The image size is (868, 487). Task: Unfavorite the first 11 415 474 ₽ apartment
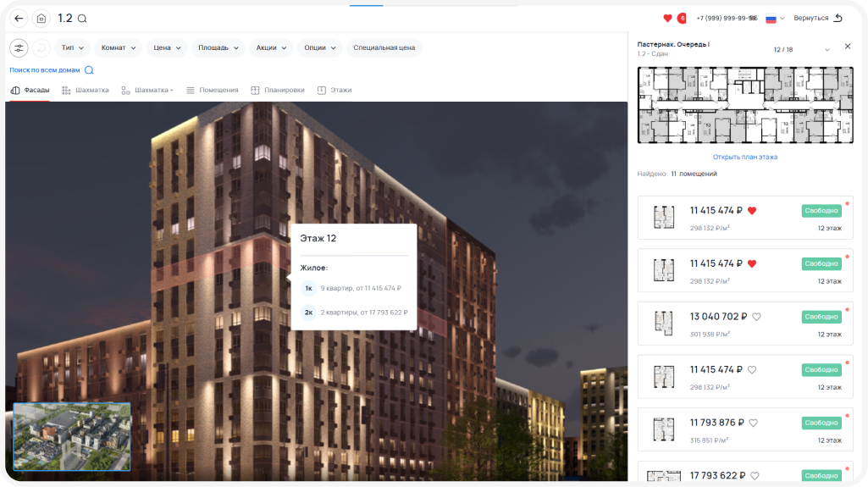[752, 211]
